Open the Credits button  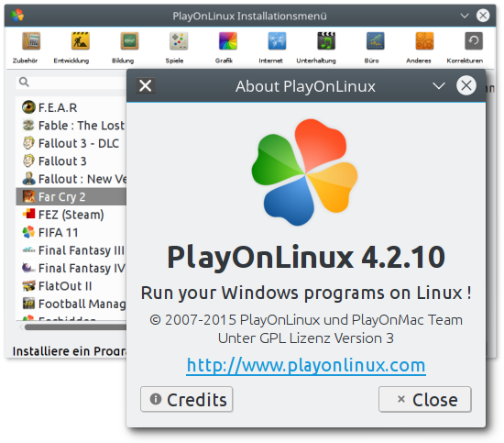pyautogui.click(x=187, y=399)
